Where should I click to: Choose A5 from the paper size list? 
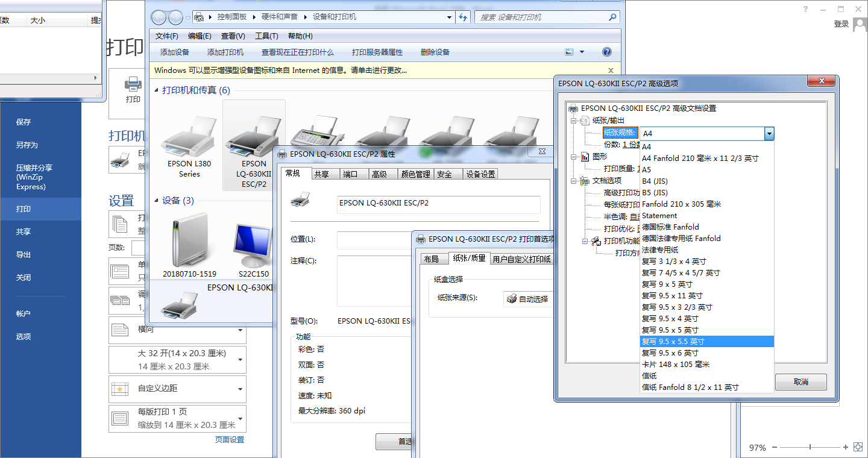(x=706, y=170)
